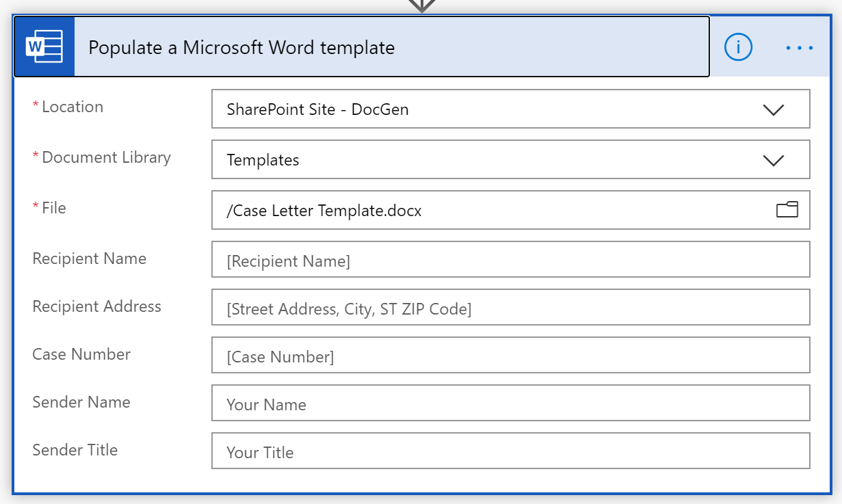Click the 'Sender Name' field label
This screenshot has width=842, height=504.
[x=81, y=402]
